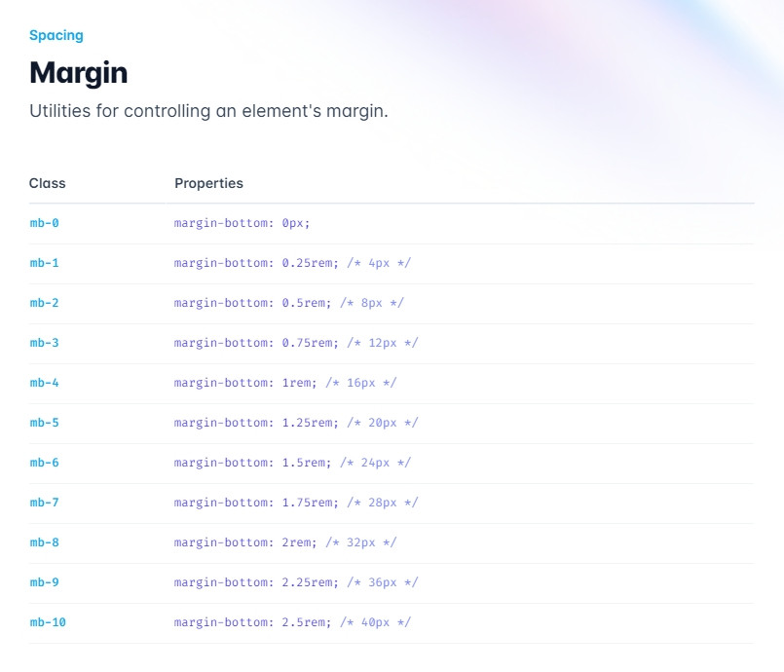The image size is (784, 672).
Task: Select the mb-3 class cell
Action: tap(44, 343)
